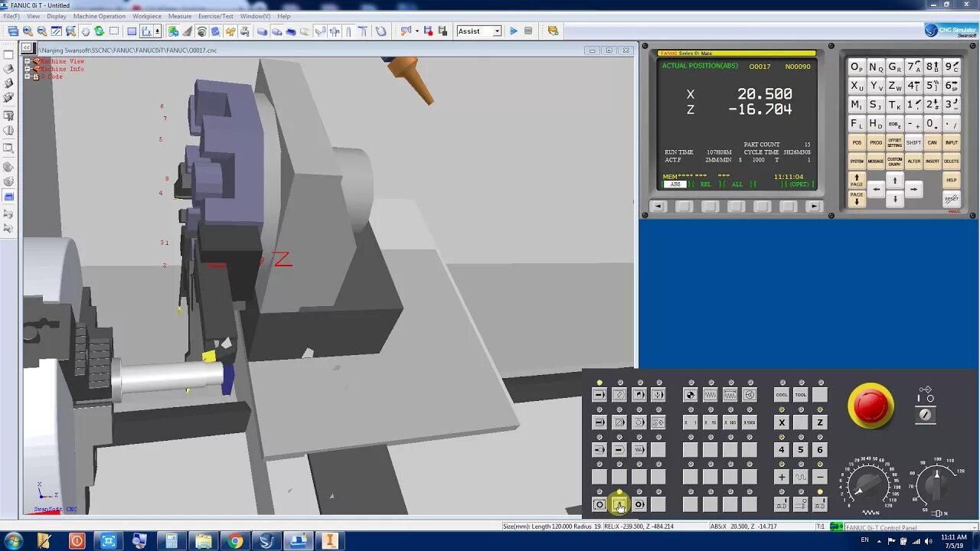Click the OFFSET SETTING key
Image resolution: width=980 pixels, height=551 pixels.
pyautogui.click(x=894, y=142)
